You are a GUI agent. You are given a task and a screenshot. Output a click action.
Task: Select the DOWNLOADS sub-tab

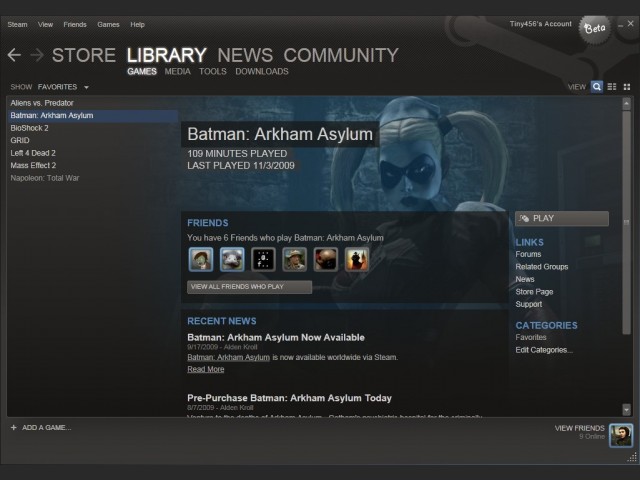(262, 71)
